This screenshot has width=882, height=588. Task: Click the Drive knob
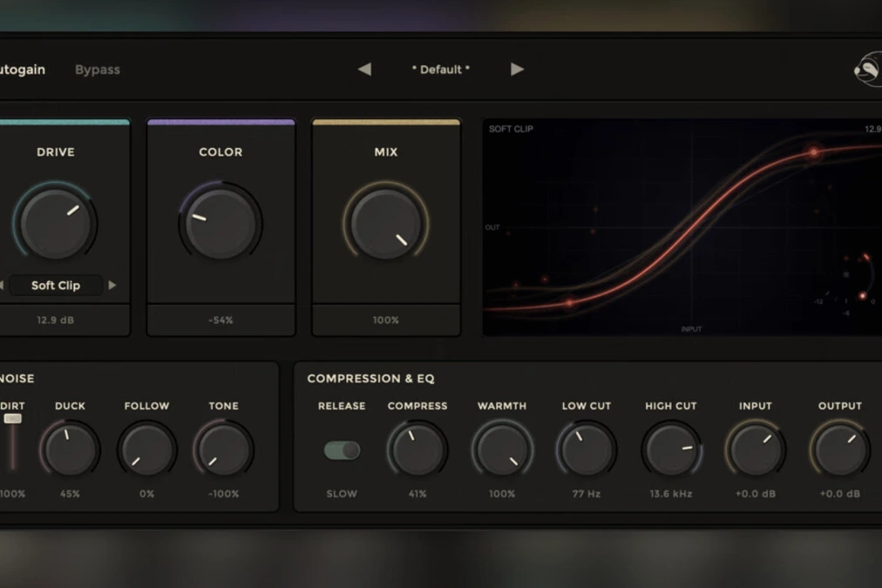click(56, 223)
